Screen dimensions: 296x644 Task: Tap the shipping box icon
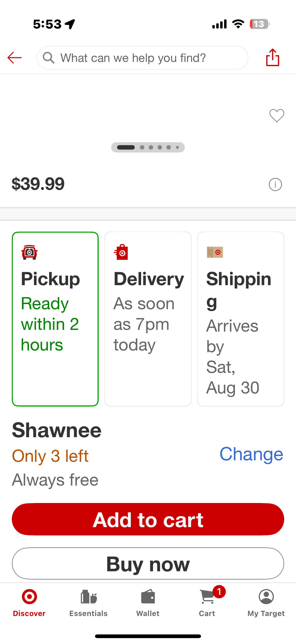click(215, 252)
